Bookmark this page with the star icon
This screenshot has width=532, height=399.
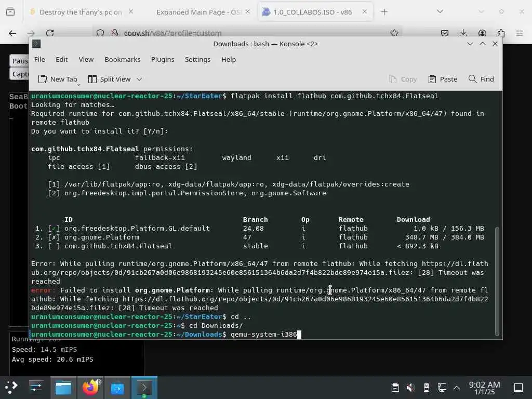pos(394,33)
